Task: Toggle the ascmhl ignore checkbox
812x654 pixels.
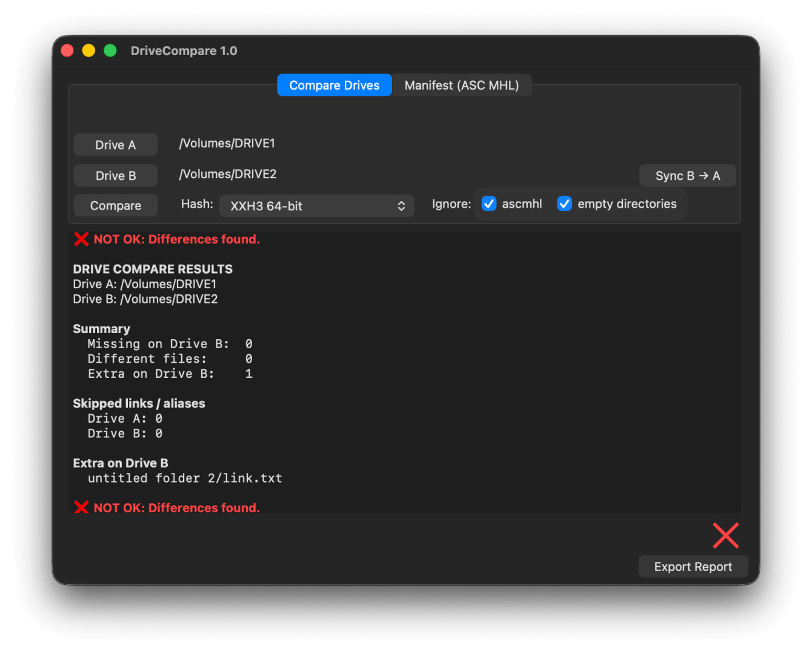Action: pyautogui.click(x=489, y=203)
